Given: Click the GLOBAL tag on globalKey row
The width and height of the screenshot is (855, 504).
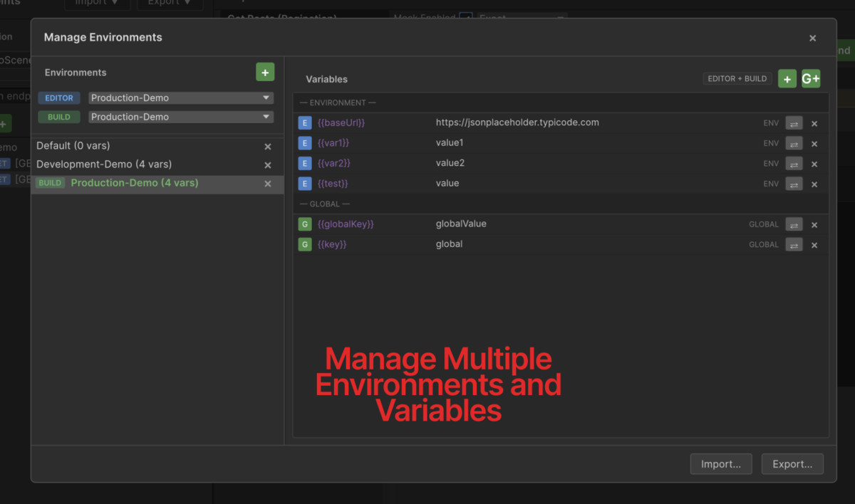Looking at the screenshot, I should tap(764, 224).
